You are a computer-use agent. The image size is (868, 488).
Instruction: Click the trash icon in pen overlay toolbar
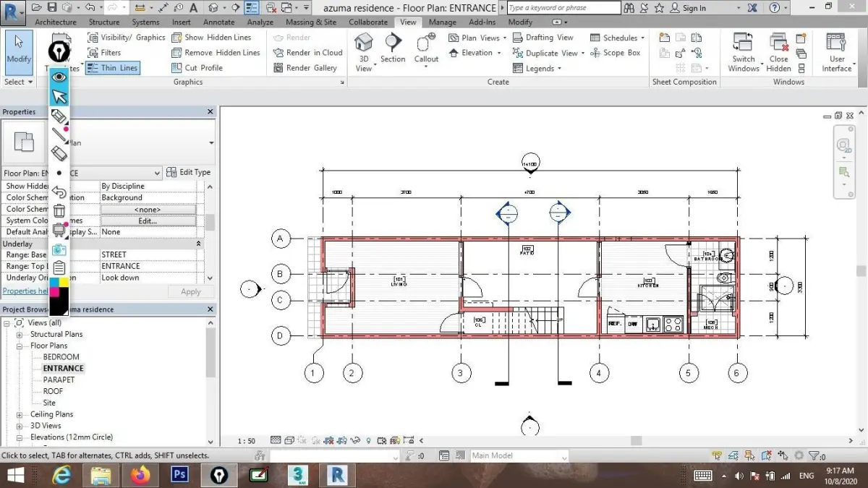(x=59, y=211)
